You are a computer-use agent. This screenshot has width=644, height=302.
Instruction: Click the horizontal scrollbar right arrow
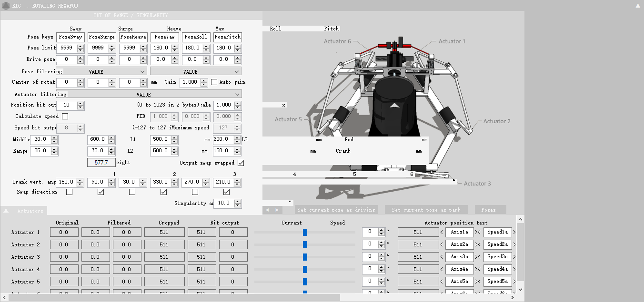click(513, 298)
